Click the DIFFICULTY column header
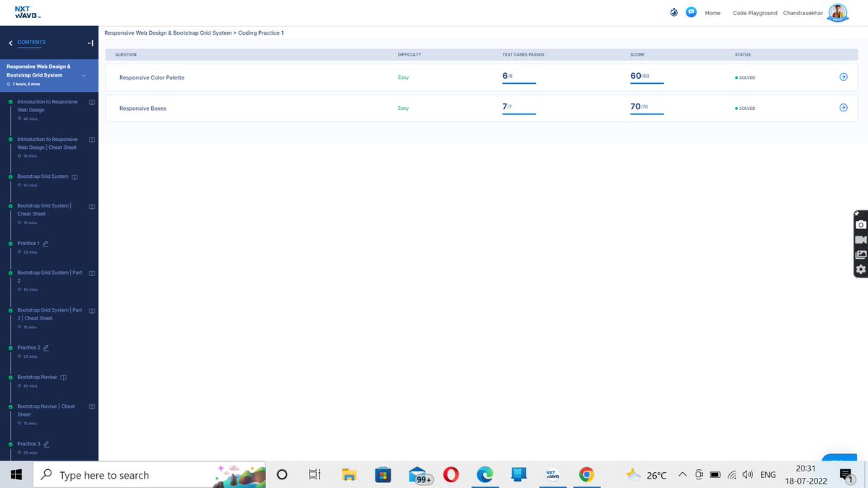Viewport: 868px width, 488px height. 409,55
